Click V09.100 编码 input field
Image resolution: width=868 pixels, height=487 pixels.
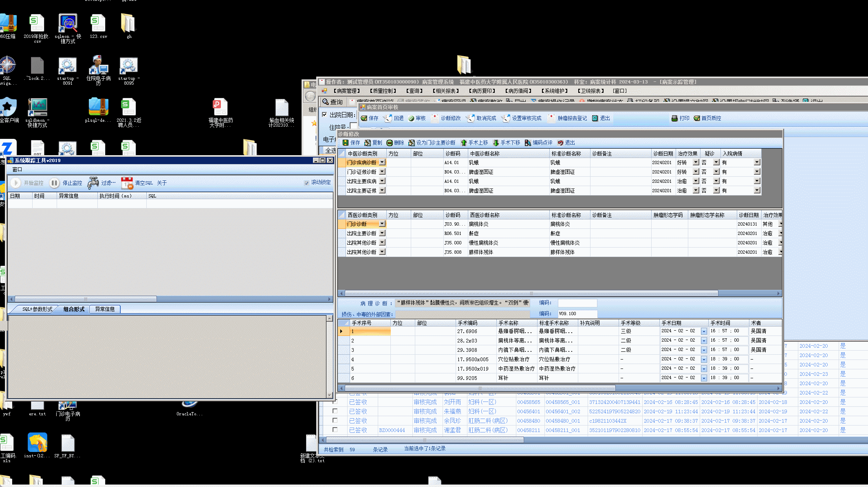577,314
